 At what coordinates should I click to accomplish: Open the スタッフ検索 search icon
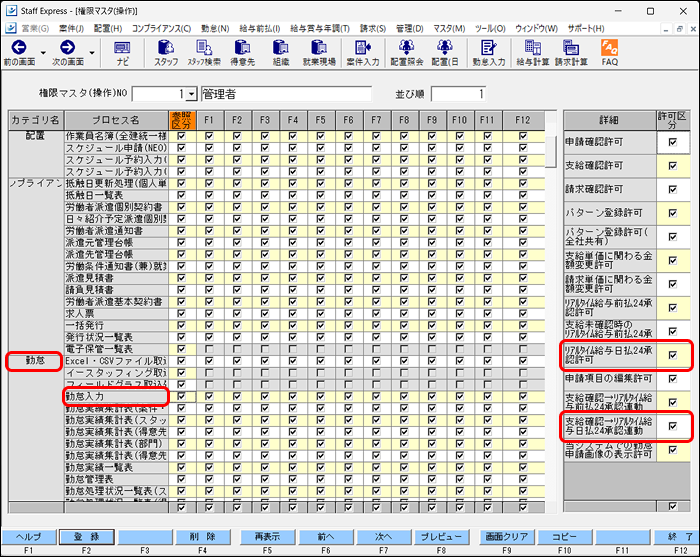(x=204, y=53)
